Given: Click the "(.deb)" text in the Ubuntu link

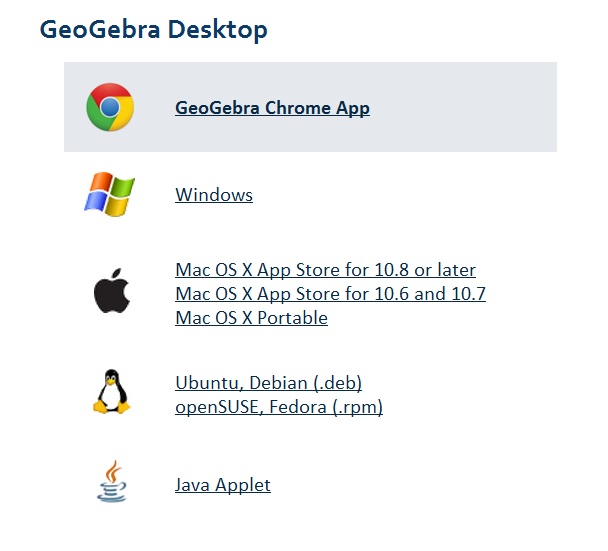Looking at the screenshot, I should click(338, 383).
